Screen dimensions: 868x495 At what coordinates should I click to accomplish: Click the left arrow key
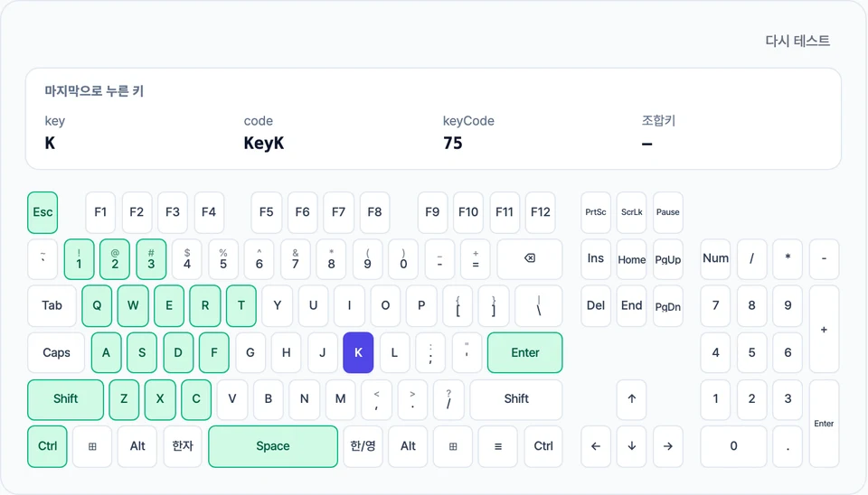click(596, 446)
